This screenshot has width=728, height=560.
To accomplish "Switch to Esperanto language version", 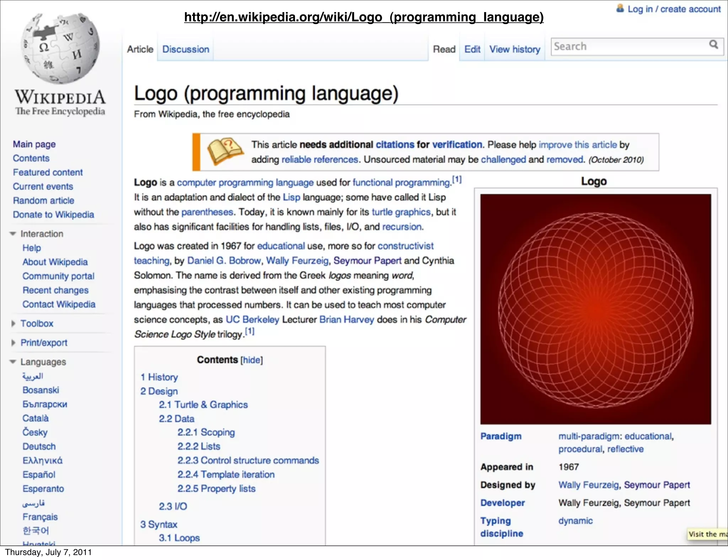I will pyautogui.click(x=43, y=489).
